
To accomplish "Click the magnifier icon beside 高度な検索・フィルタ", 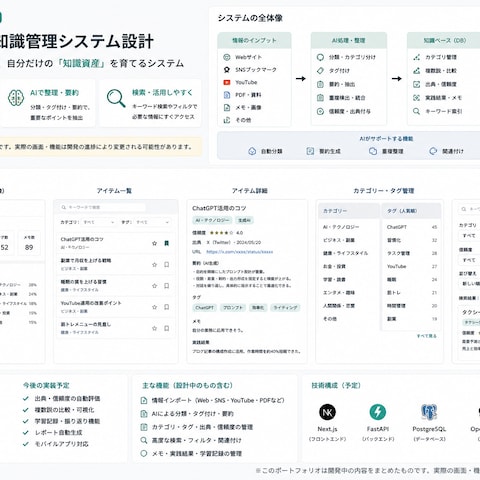I will coord(144,440).
